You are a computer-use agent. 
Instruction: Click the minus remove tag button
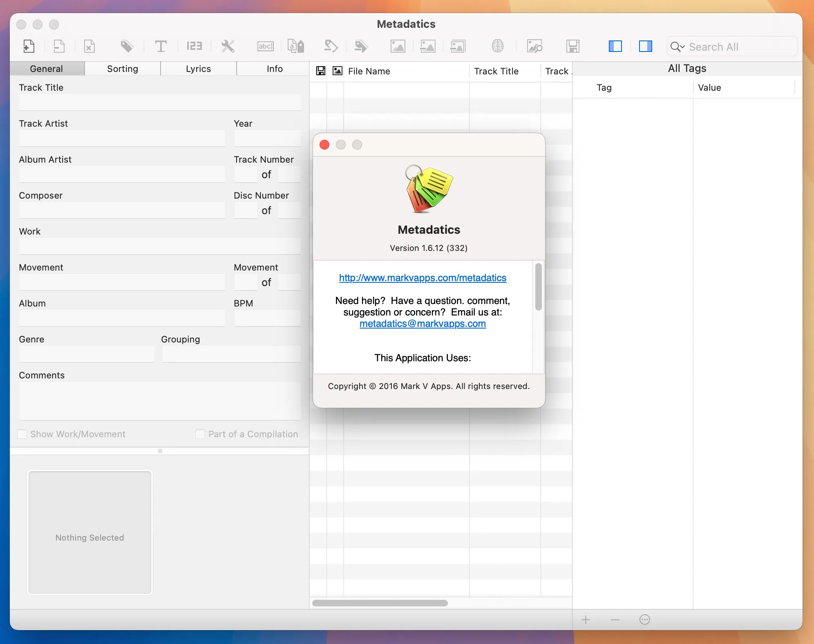(x=615, y=620)
